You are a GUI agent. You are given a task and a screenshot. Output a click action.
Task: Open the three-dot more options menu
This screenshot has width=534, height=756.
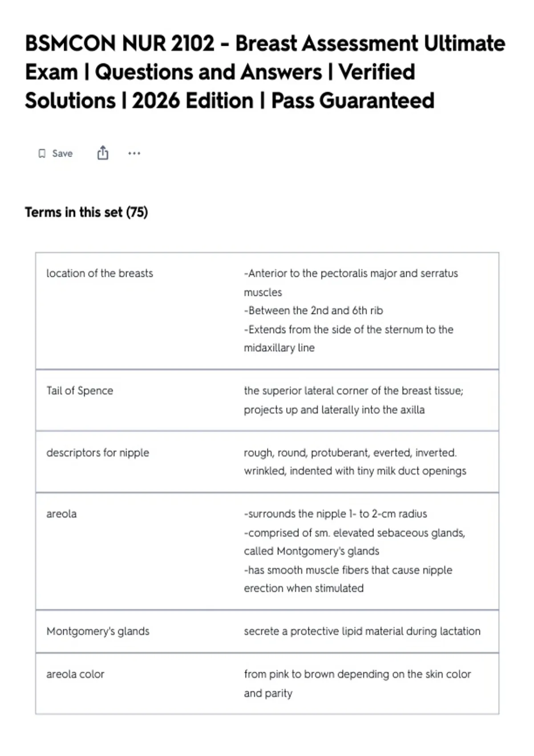[134, 153]
